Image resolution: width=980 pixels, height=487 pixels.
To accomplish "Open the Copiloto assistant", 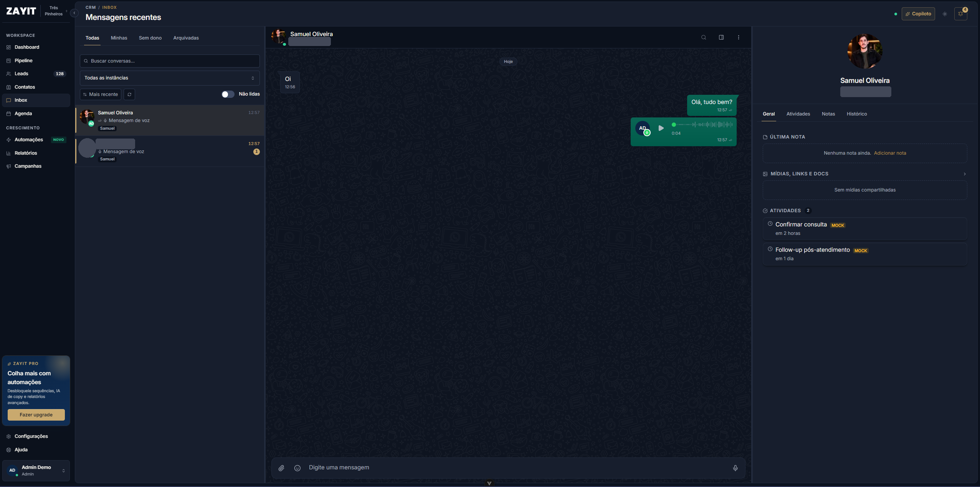I will coord(918,14).
